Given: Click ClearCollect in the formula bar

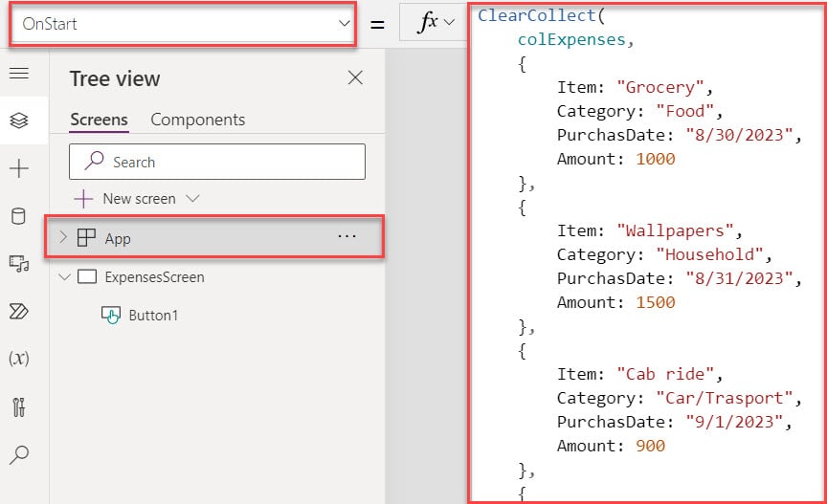Looking at the screenshot, I should [537, 16].
